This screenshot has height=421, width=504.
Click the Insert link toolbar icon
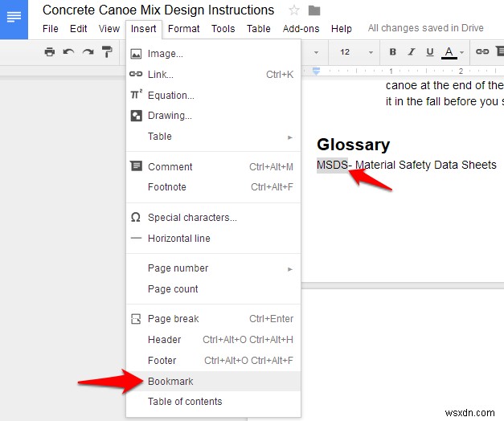tap(482, 51)
